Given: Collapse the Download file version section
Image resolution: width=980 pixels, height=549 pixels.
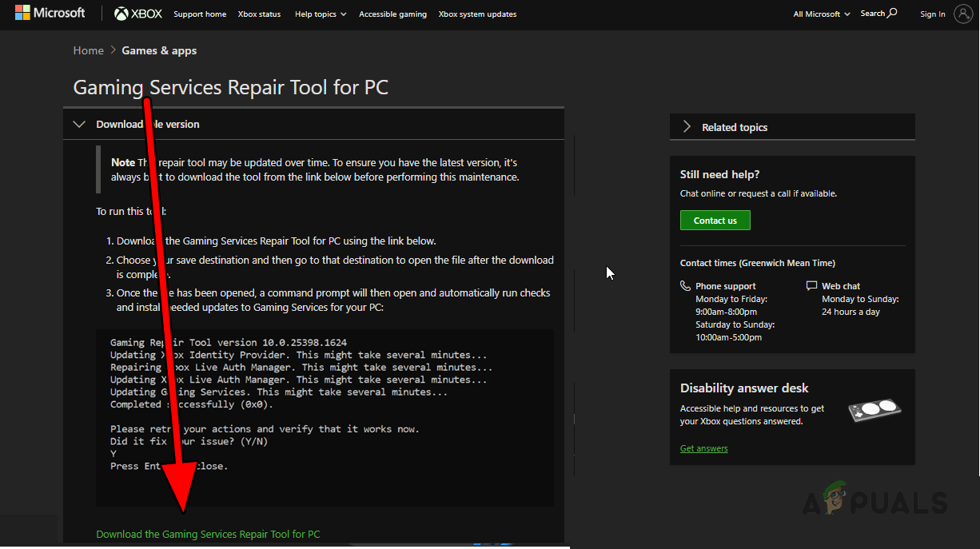Looking at the screenshot, I should pos(78,124).
